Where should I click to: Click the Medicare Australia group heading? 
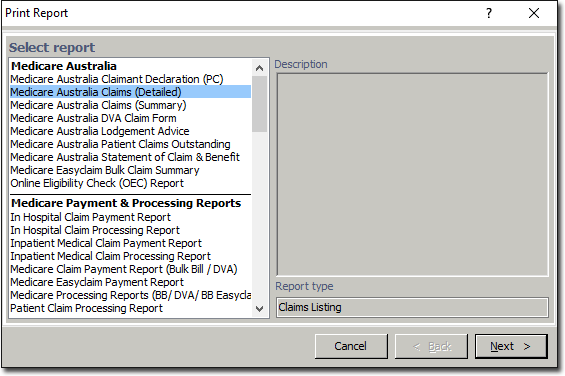64,66
